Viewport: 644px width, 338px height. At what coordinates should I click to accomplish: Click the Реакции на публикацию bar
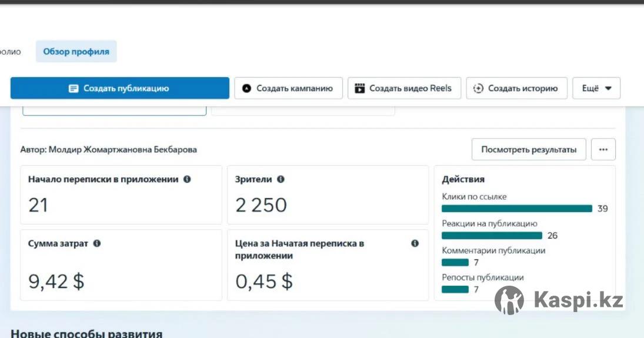pos(492,235)
